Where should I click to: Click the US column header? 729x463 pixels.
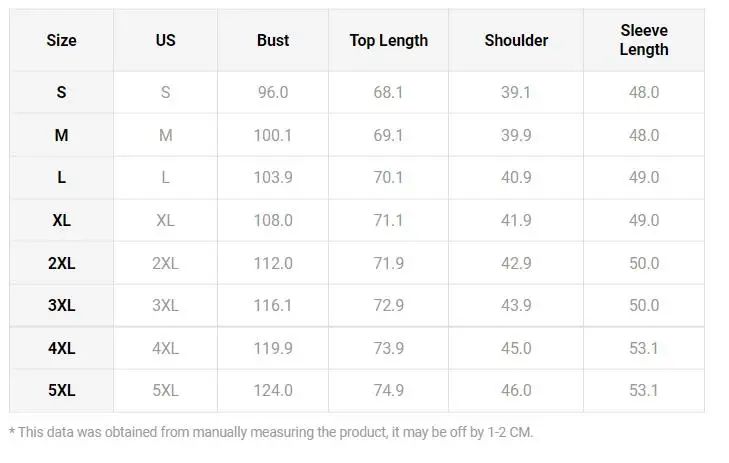(165, 41)
